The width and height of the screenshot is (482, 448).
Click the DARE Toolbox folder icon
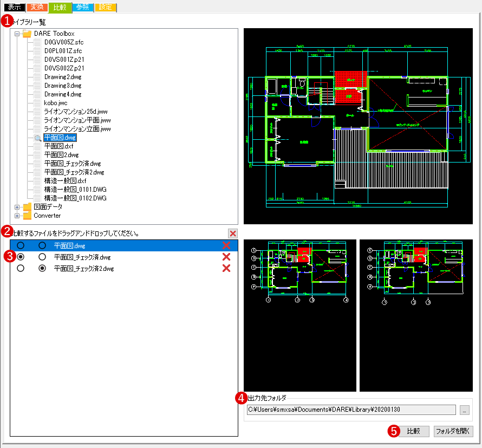(x=27, y=34)
